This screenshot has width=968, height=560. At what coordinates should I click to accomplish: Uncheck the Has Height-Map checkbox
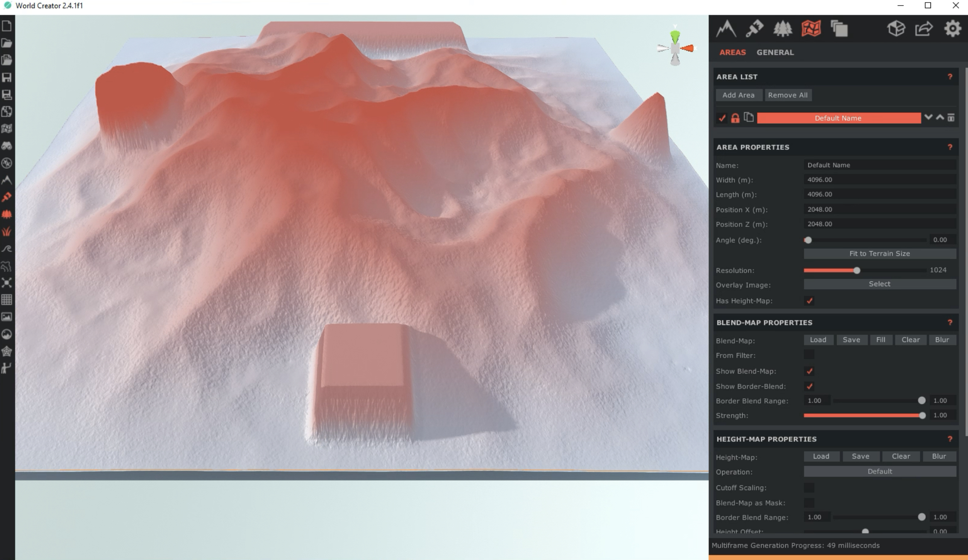coord(809,301)
